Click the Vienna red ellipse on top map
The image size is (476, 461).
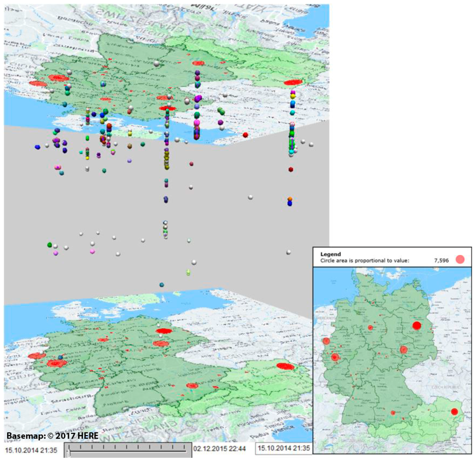tap(293, 82)
